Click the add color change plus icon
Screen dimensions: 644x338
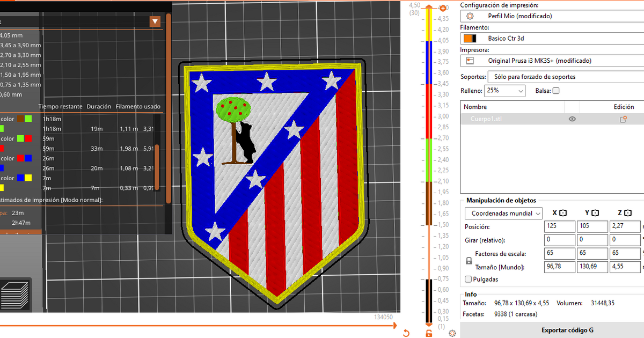[443, 8]
